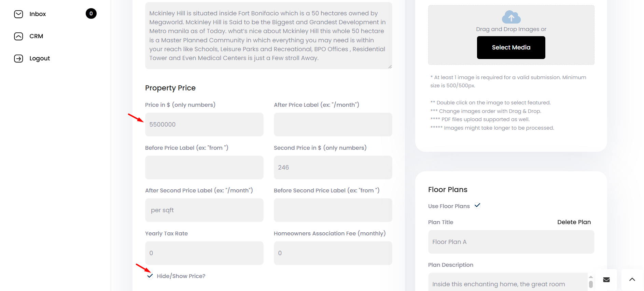Open the CRM menu item
Viewport: 644px width, 291px height.
tap(36, 36)
